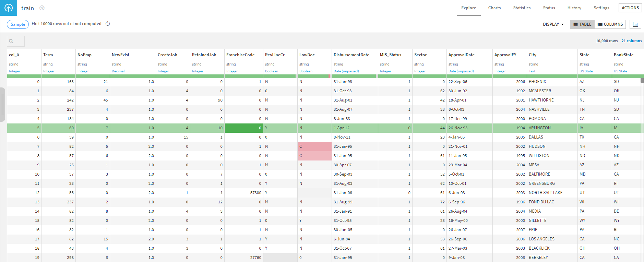The width and height of the screenshot is (644, 262).
Task: Click the refresh sample count icon
Action: (108, 24)
